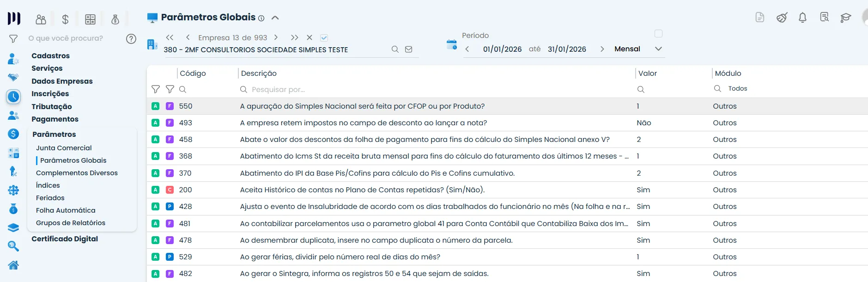868x282 pixels.
Task: Open the calendar icon beside Período
Action: [451, 45]
